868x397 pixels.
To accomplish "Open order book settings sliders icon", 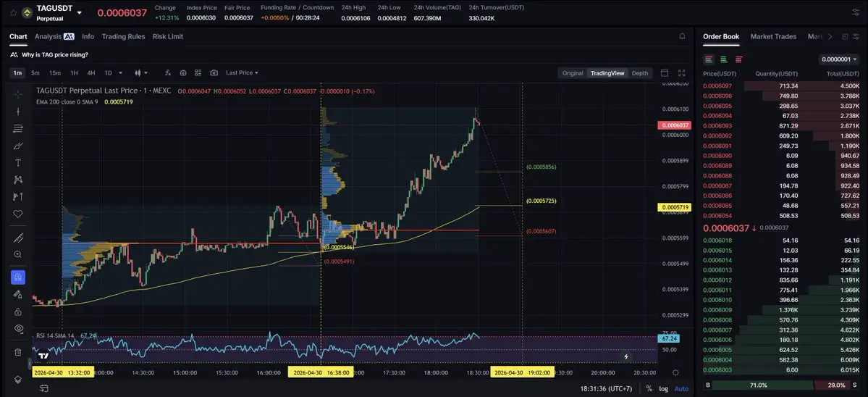I will (x=855, y=36).
